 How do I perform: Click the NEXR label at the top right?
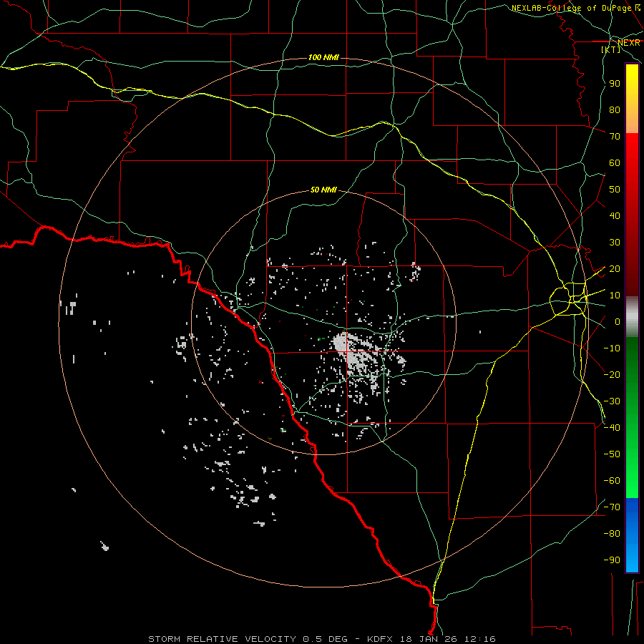point(628,43)
